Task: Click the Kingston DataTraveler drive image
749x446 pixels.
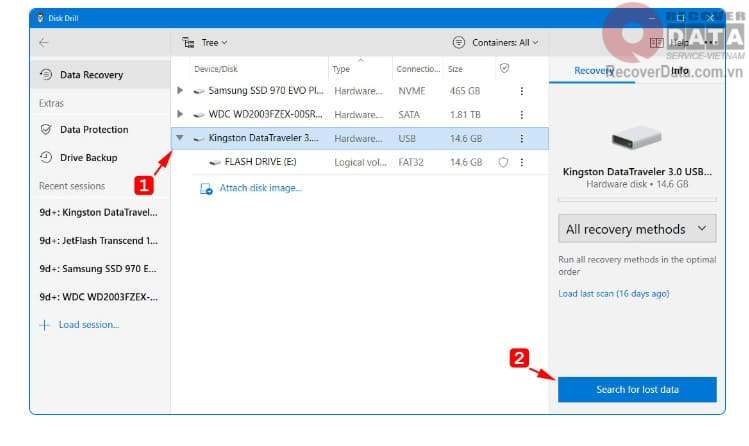Action: 637,137
